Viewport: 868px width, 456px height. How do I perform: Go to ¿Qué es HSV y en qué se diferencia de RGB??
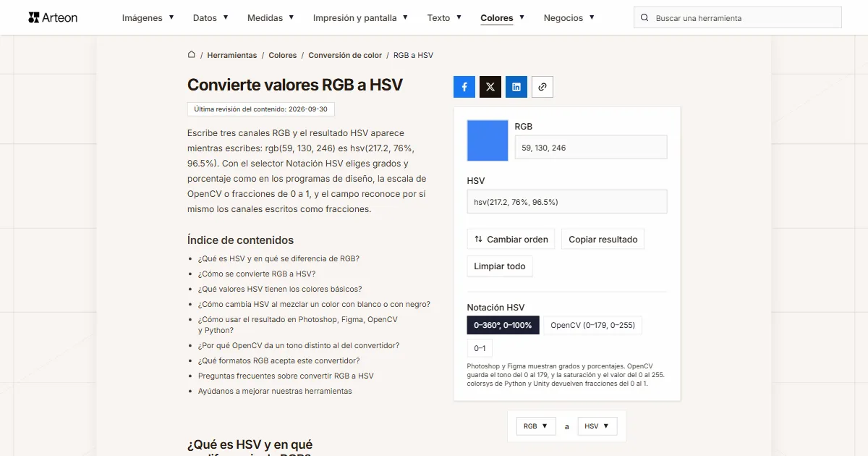[x=278, y=258]
